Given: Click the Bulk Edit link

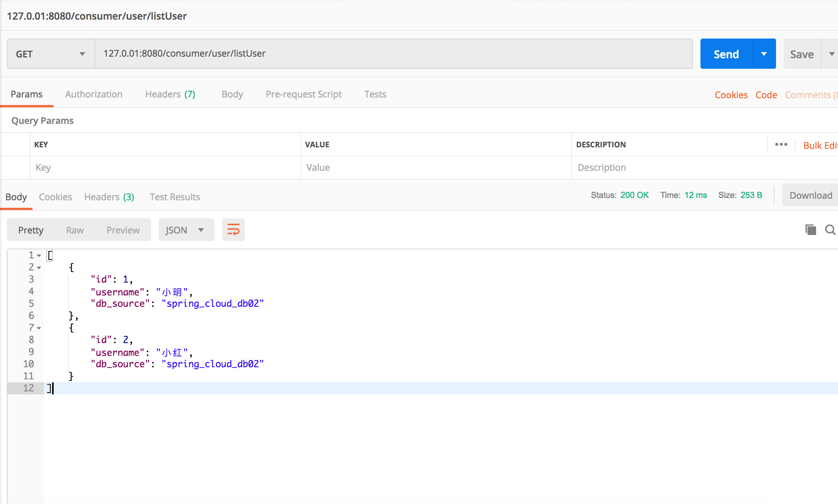Looking at the screenshot, I should point(820,145).
